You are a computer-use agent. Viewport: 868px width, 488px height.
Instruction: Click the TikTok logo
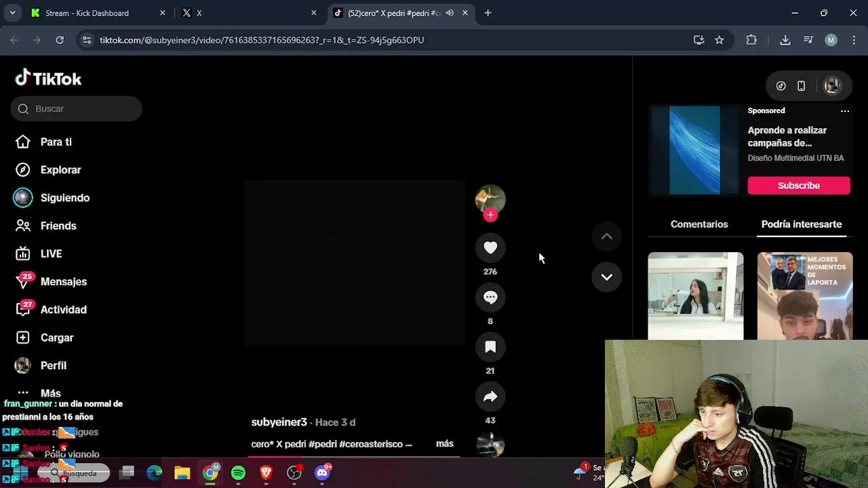(48, 79)
